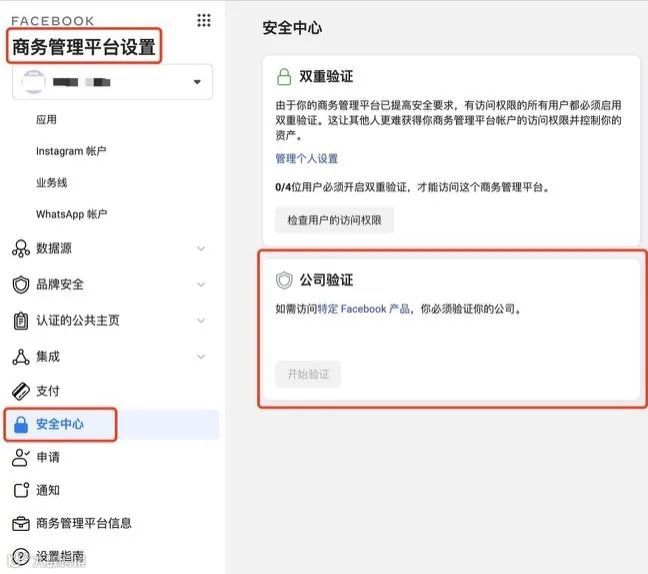Click the 数据源 data sources icon

coord(21,249)
